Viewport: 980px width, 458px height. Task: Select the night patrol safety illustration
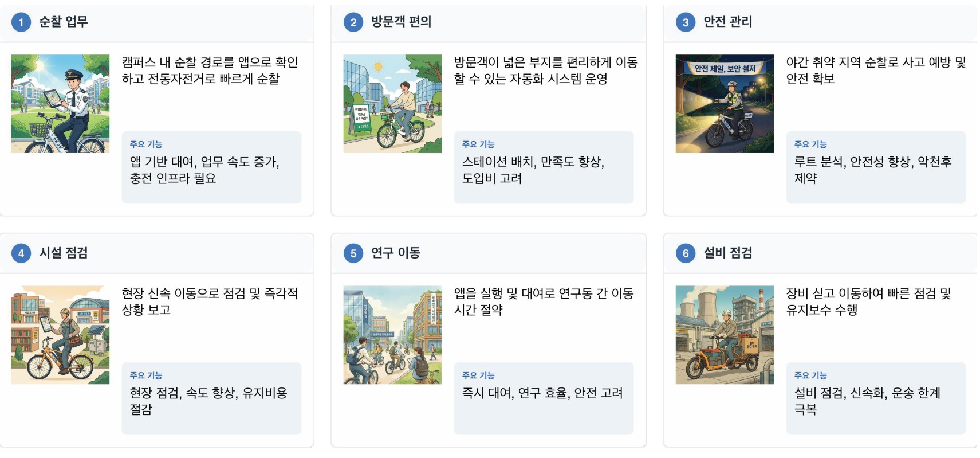point(725,104)
